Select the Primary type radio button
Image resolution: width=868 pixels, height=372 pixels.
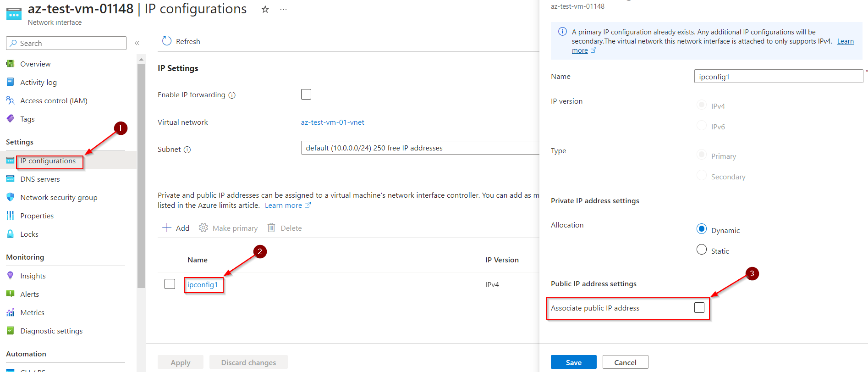click(701, 155)
